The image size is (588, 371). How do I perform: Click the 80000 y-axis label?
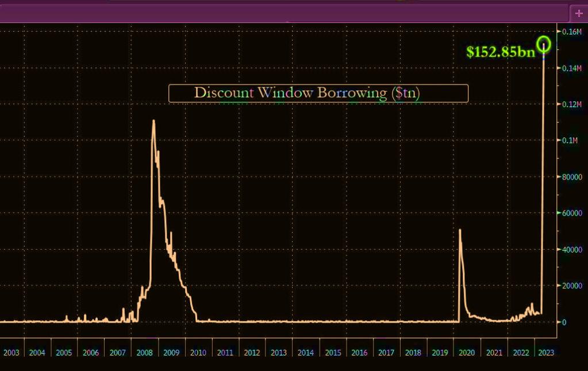point(572,177)
